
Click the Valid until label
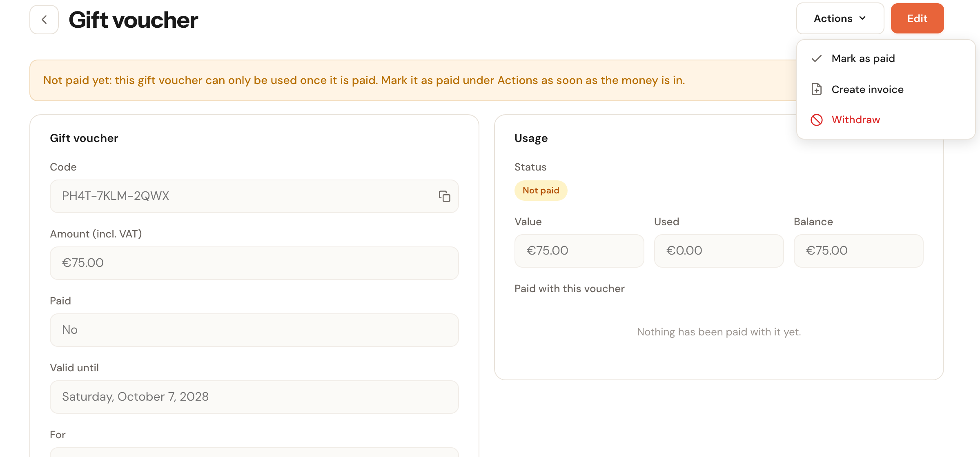74,368
